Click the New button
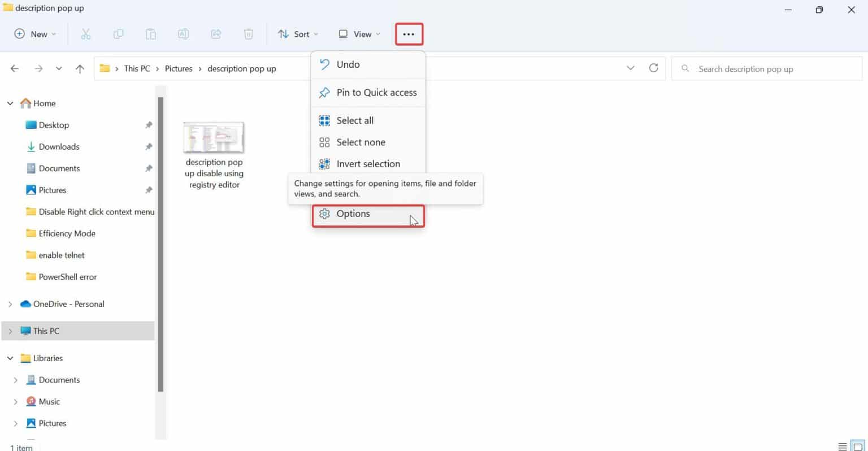 (x=34, y=34)
